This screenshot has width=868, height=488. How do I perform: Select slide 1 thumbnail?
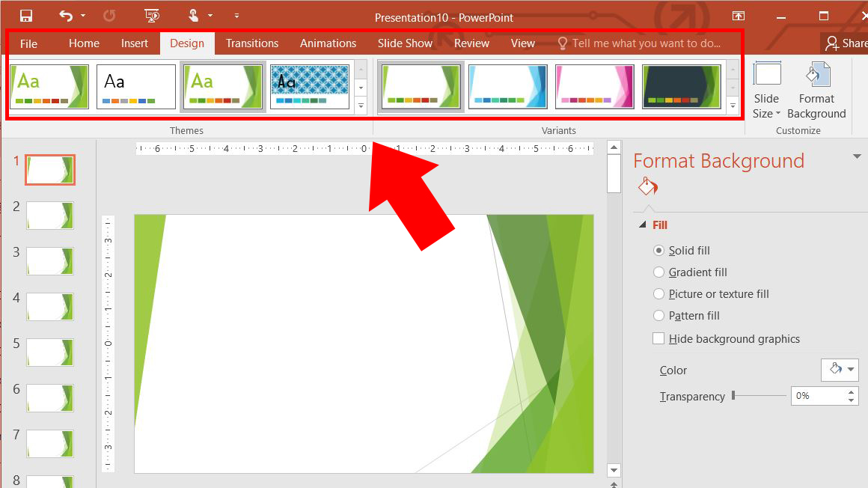point(50,170)
